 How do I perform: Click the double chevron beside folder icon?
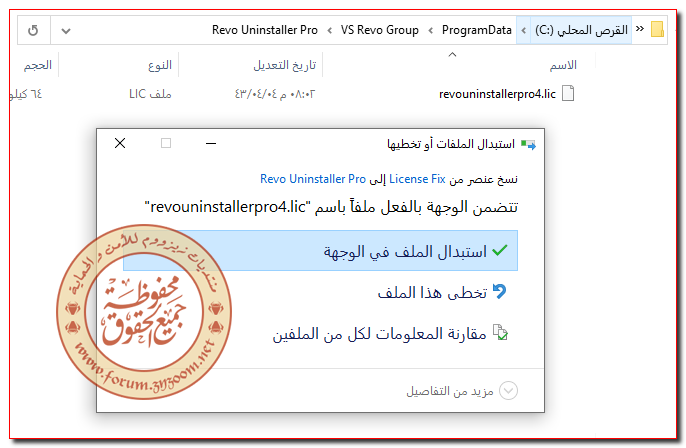[x=640, y=29]
